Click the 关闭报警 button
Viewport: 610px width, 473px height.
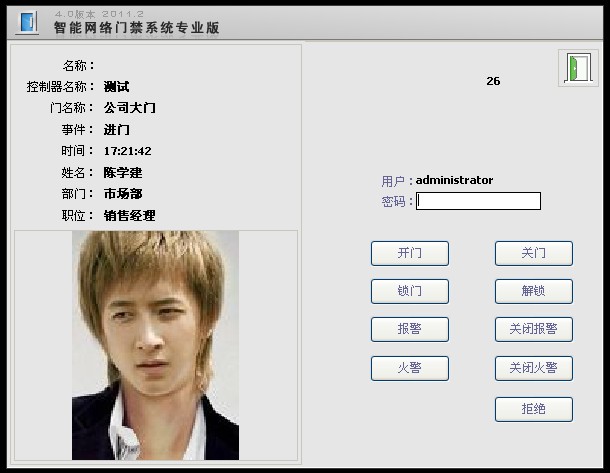coord(533,329)
